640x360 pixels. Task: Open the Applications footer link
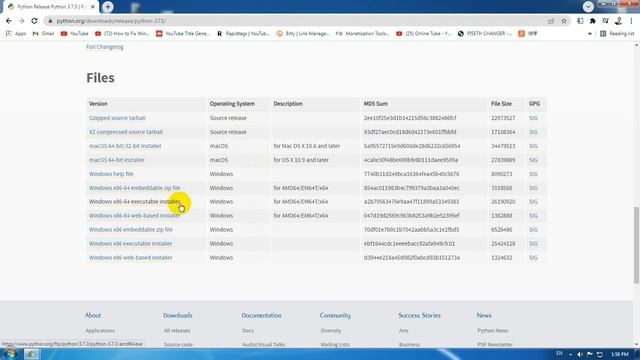[x=100, y=331]
